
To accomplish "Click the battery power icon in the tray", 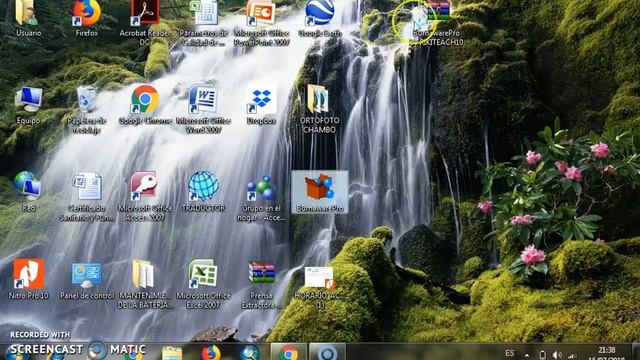I will point(542,355).
